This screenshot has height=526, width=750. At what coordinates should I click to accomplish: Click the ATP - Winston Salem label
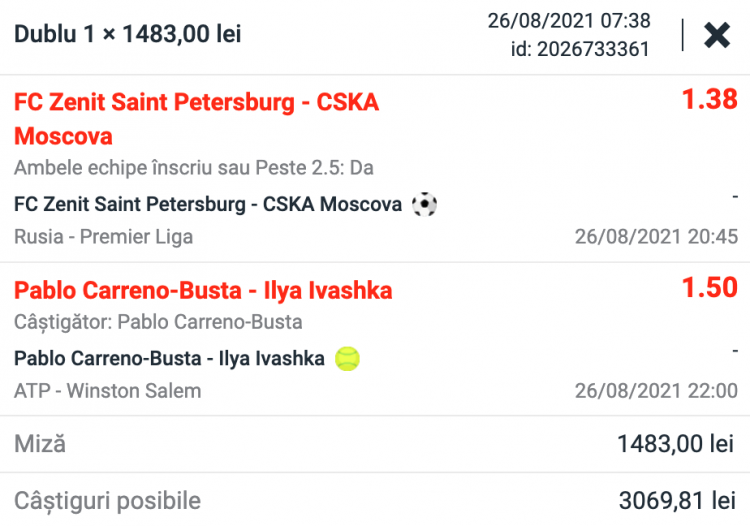(x=108, y=391)
